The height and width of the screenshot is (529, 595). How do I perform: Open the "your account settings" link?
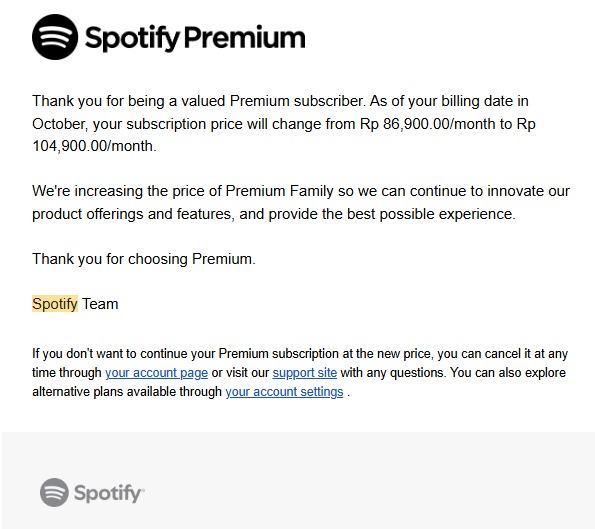pyautogui.click(x=284, y=392)
